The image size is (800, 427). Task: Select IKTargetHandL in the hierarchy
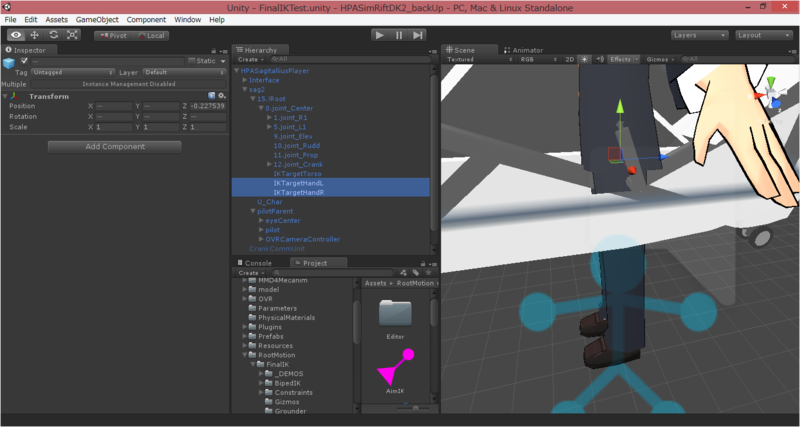[x=298, y=183]
